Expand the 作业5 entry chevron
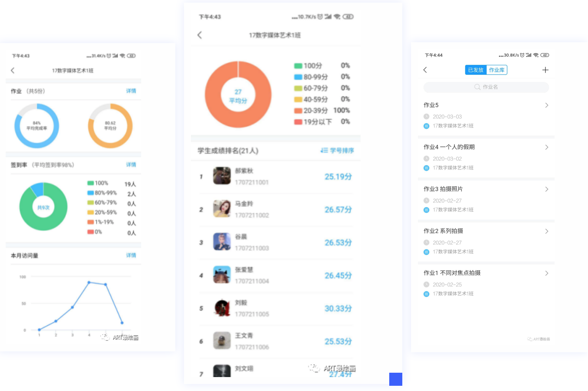This screenshot has width=588, height=391. [547, 105]
